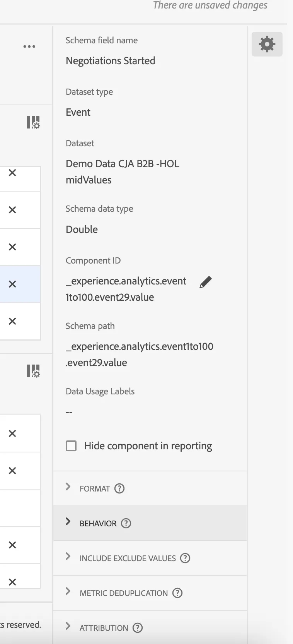Open the FORMAT help question icon
The image size is (293, 644).
[119, 488]
